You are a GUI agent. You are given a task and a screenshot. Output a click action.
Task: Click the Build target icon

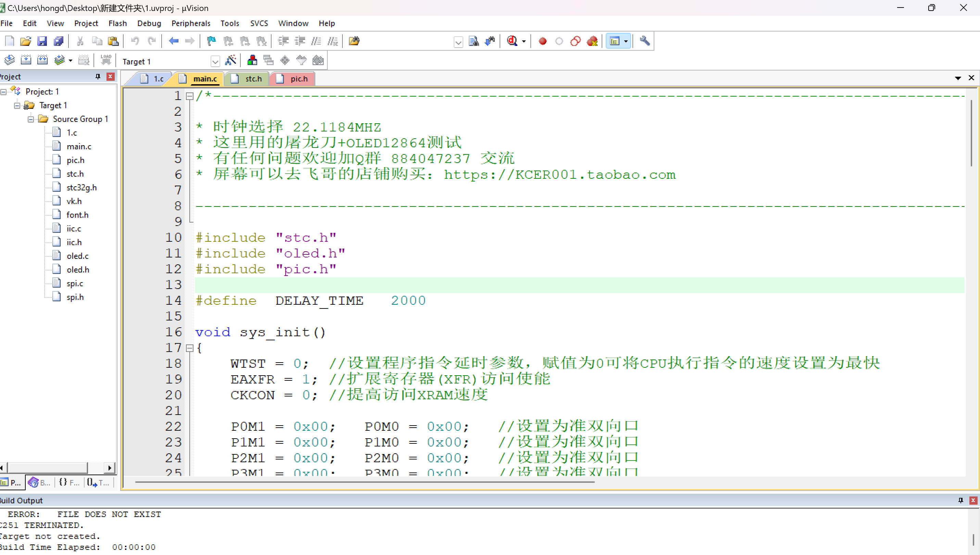click(26, 61)
